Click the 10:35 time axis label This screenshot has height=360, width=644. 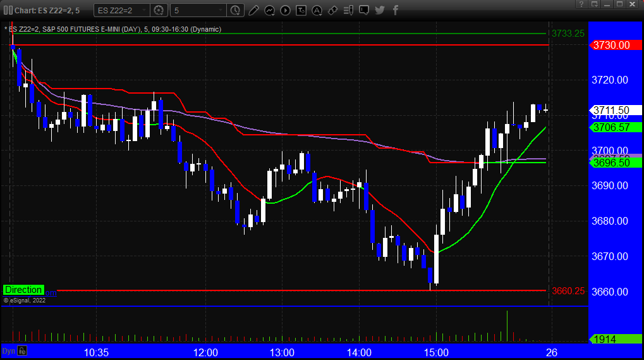pyautogui.click(x=96, y=352)
